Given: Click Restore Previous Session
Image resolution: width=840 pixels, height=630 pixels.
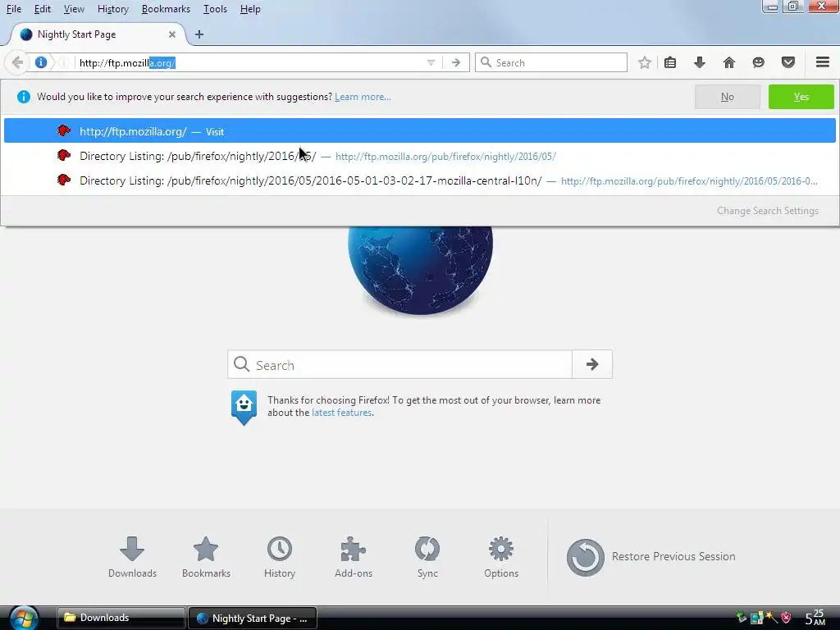Looking at the screenshot, I should tap(651, 557).
